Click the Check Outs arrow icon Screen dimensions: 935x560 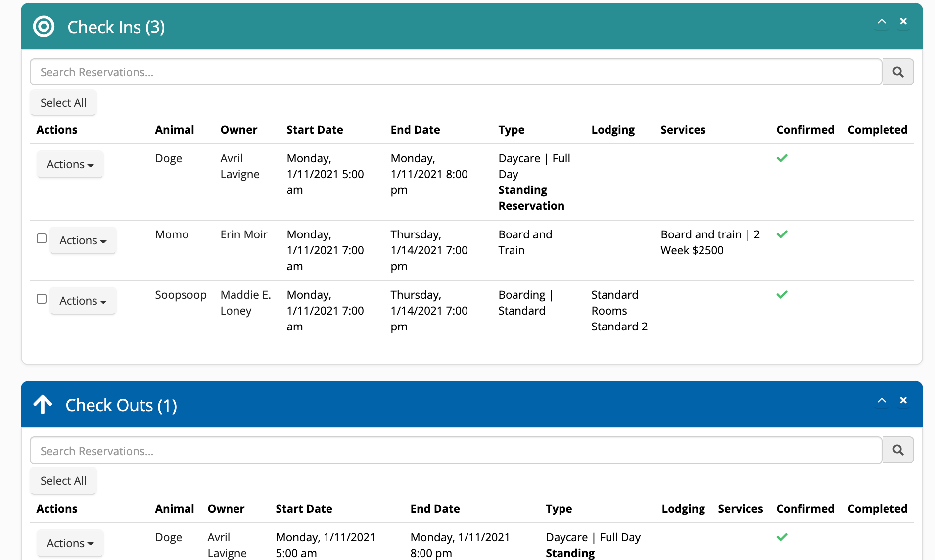44,405
